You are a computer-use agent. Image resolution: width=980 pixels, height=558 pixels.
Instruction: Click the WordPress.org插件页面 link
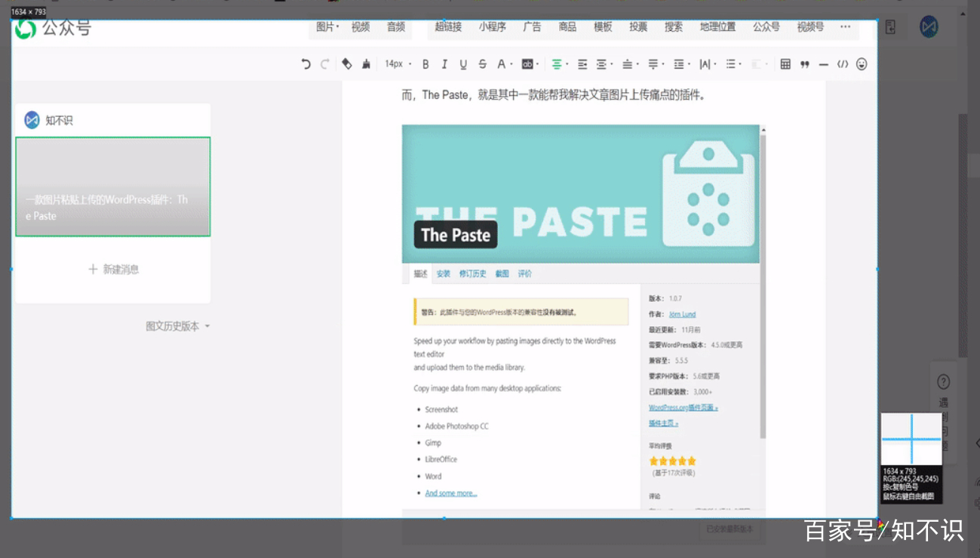tap(684, 408)
